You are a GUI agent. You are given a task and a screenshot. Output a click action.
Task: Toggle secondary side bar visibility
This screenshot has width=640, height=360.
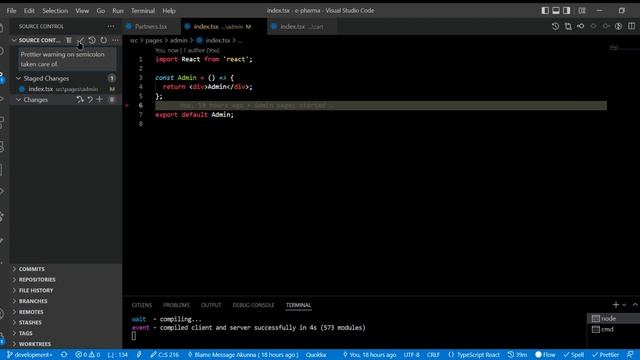pos(567,11)
